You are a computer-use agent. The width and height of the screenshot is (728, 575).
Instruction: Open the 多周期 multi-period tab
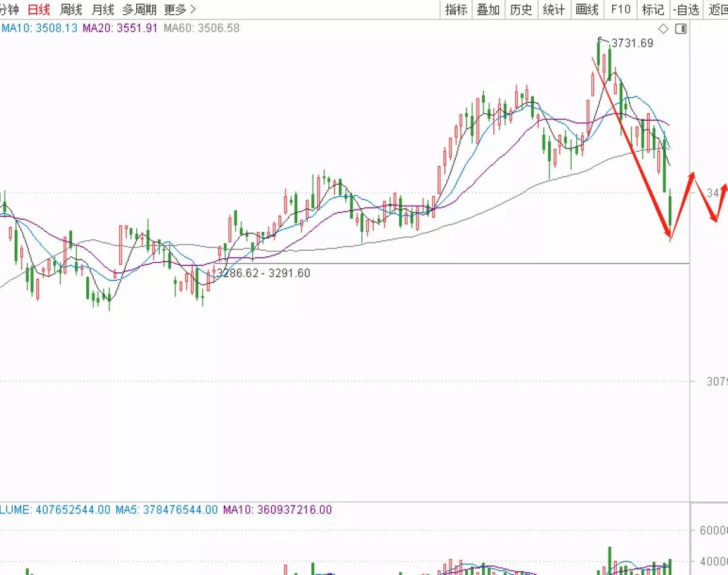point(140,9)
